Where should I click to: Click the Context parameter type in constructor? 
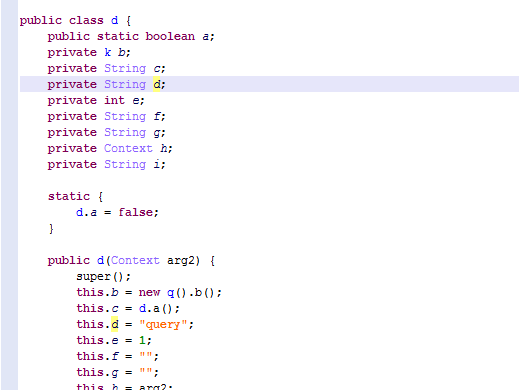coord(135,260)
